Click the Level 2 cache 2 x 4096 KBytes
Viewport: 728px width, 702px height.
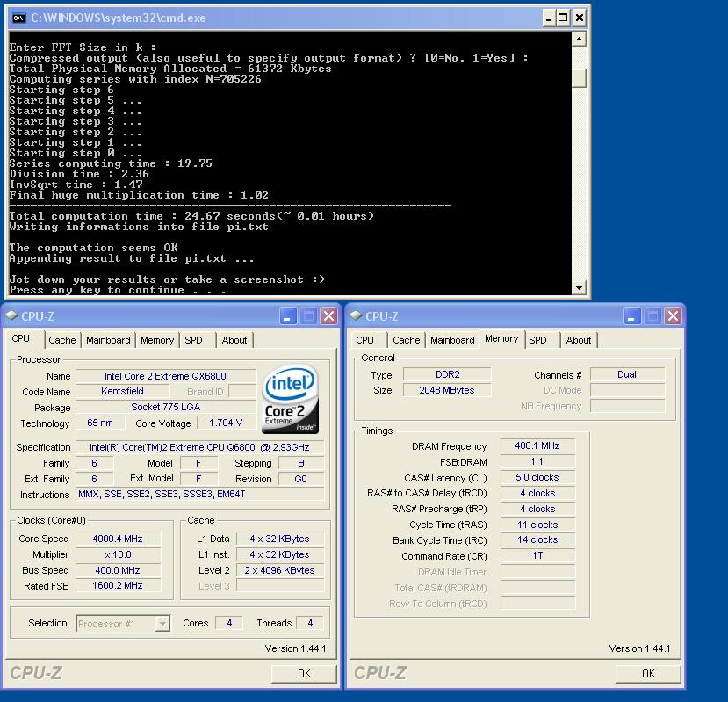pyautogui.click(x=280, y=570)
